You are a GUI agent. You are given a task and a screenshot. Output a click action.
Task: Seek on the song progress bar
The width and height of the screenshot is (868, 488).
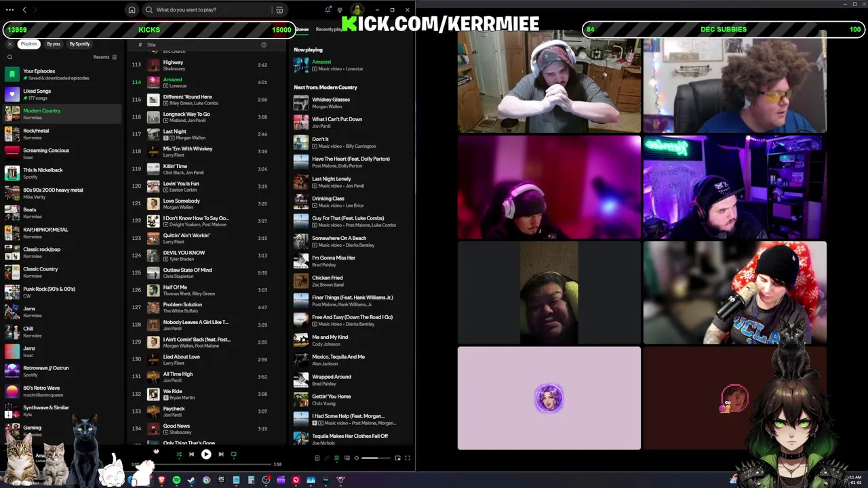(207, 464)
